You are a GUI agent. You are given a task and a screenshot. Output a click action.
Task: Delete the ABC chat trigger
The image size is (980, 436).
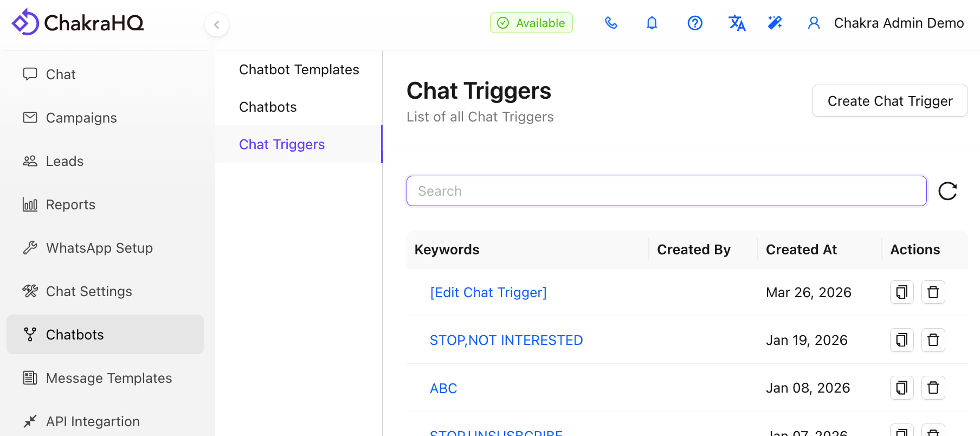pyautogui.click(x=933, y=388)
